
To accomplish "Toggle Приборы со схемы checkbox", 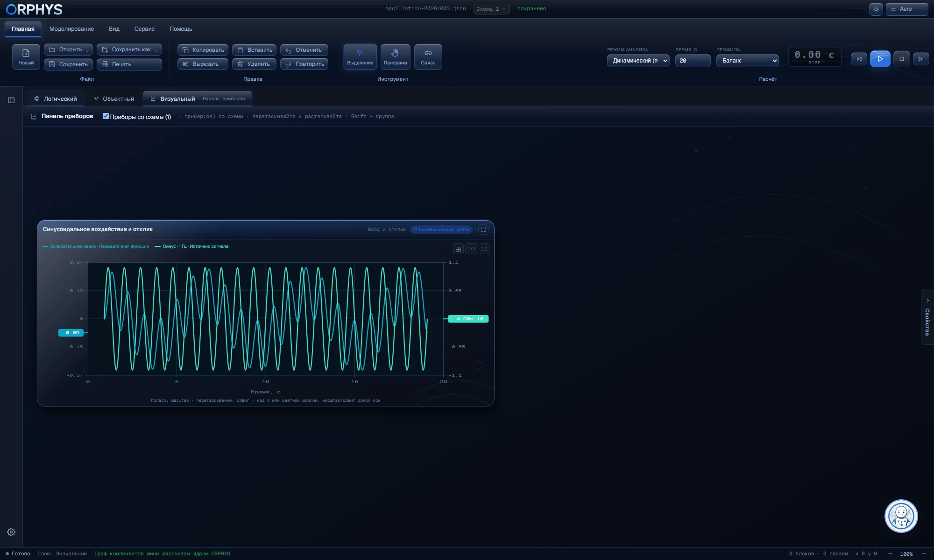I will coord(106,116).
